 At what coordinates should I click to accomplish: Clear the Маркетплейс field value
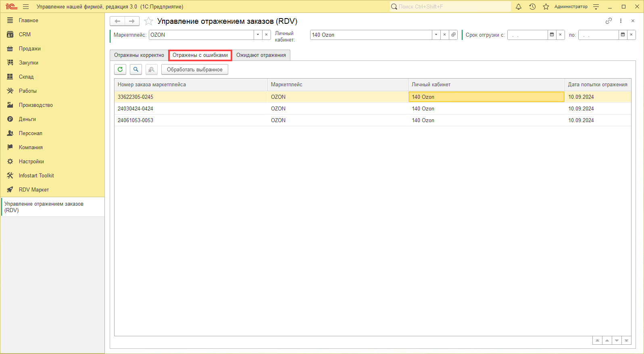tap(266, 35)
